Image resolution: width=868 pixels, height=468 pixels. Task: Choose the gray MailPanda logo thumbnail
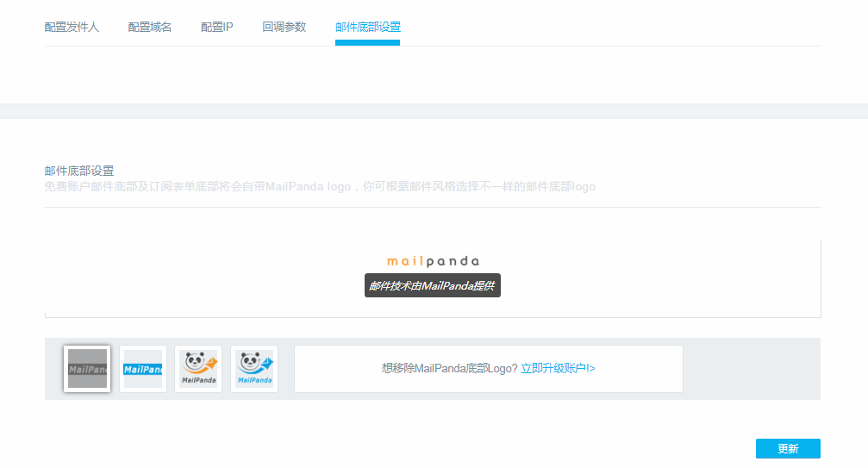[87, 369]
